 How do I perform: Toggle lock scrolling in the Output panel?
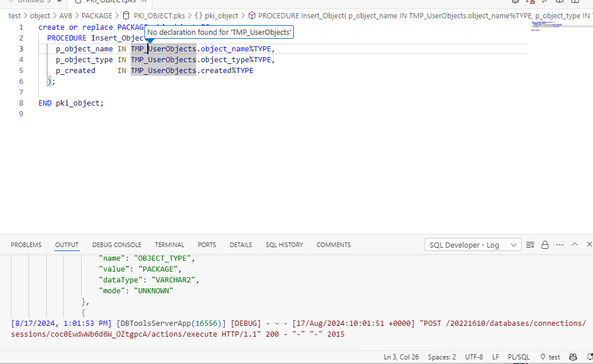(545, 244)
